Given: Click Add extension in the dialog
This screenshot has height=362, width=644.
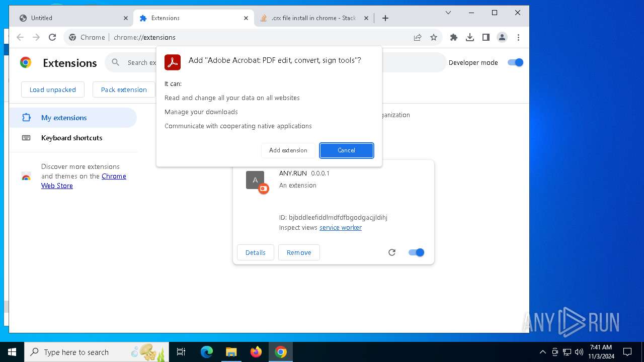Looking at the screenshot, I should coord(288,150).
